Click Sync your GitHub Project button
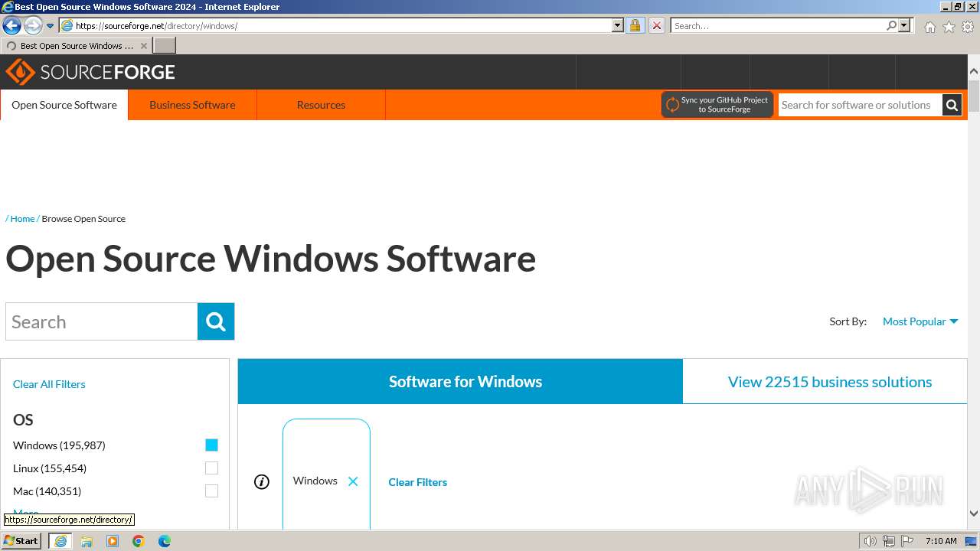This screenshot has width=980, height=551. (x=717, y=105)
